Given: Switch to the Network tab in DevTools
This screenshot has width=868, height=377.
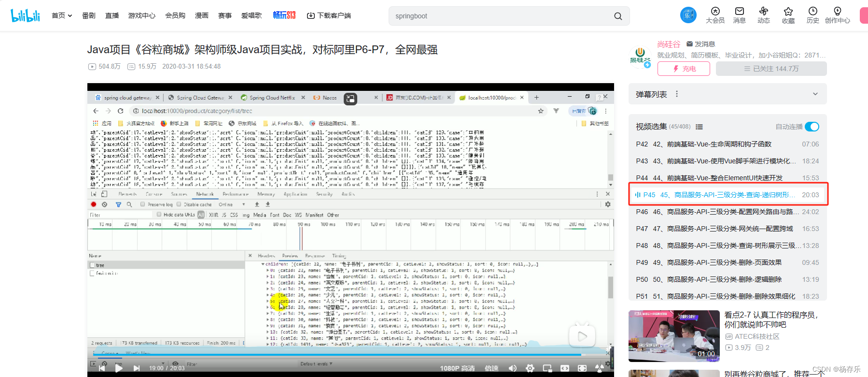Looking at the screenshot, I should tap(205, 194).
